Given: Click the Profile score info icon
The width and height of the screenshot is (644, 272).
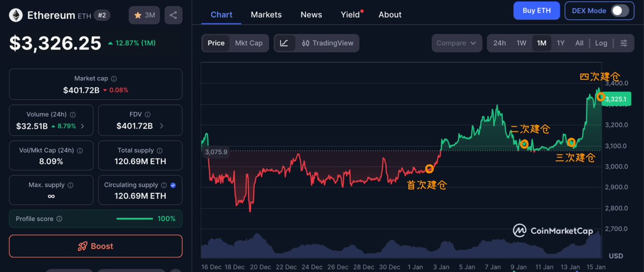Looking at the screenshot, I should tap(59, 219).
